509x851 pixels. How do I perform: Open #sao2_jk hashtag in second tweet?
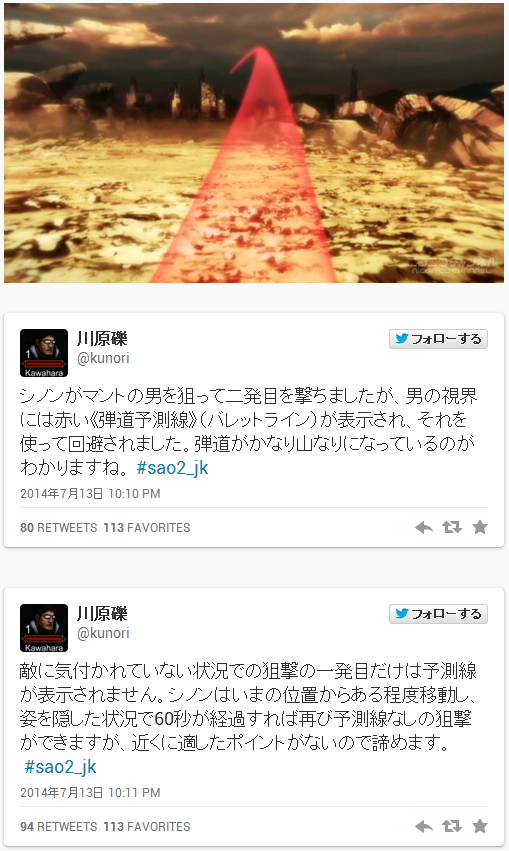pyautogui.click(x=61, y=767)
